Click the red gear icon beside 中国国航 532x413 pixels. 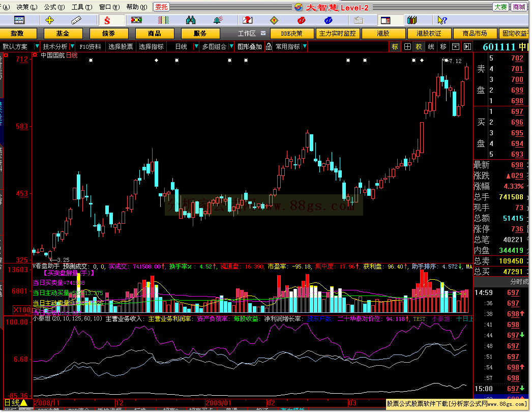(x=35, y=54)
